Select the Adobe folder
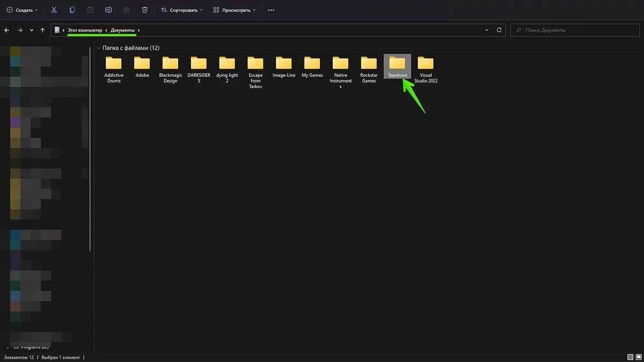This screenshot has height=362, width=644. click(142, 67)
